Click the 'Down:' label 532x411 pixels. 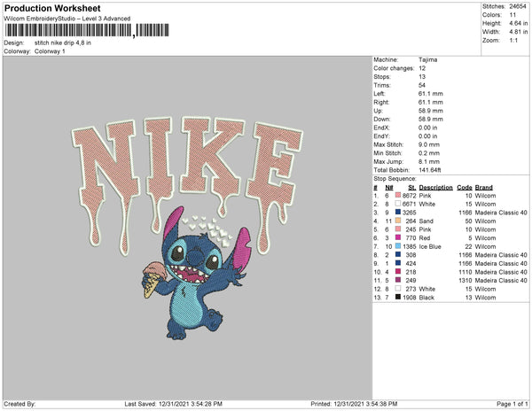[x=381, y=120]
